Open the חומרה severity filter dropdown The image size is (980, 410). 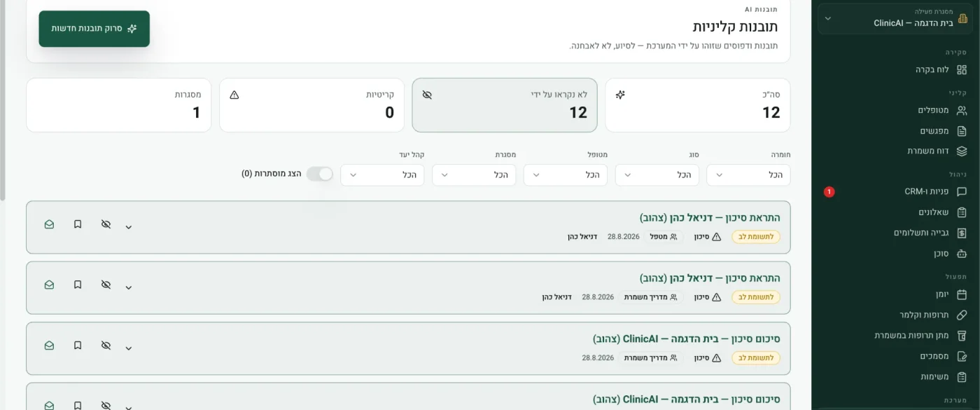coord(748,175)
